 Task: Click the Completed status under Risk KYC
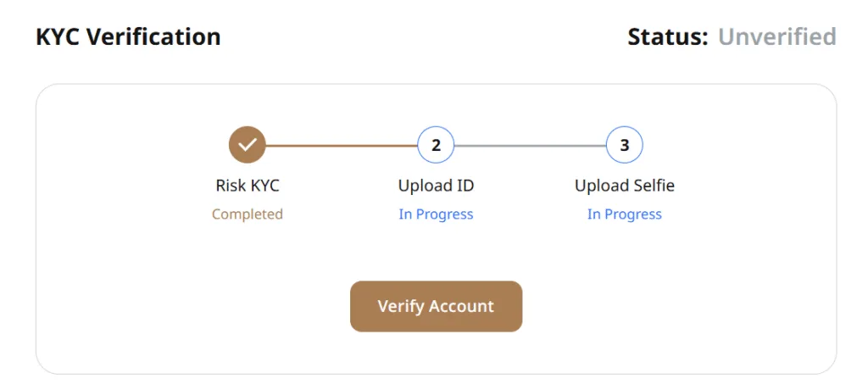pos(248,214)
